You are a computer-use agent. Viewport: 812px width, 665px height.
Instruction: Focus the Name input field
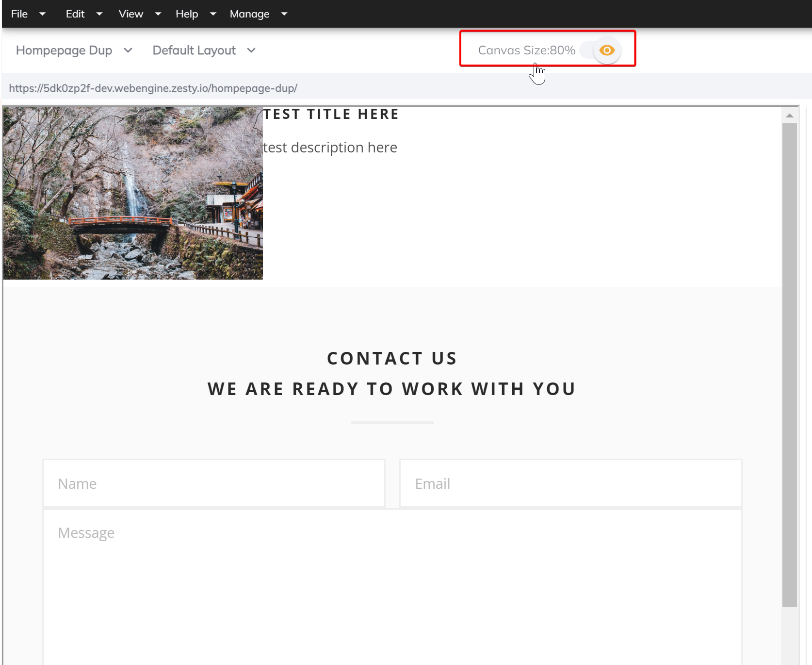[x=214, y=483]
